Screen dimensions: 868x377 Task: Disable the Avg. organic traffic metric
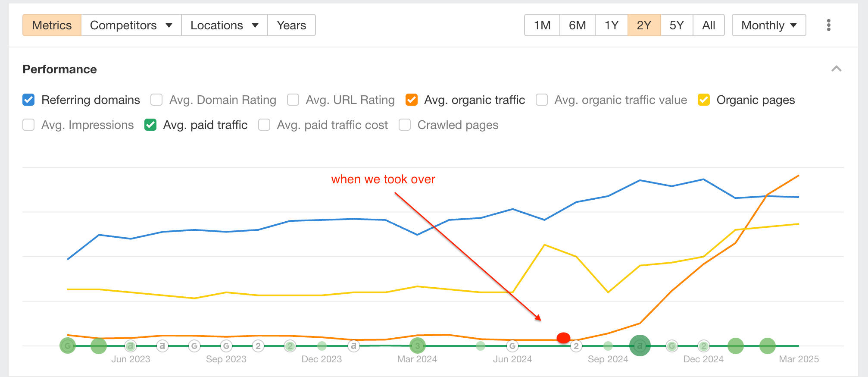coord(412,100)
